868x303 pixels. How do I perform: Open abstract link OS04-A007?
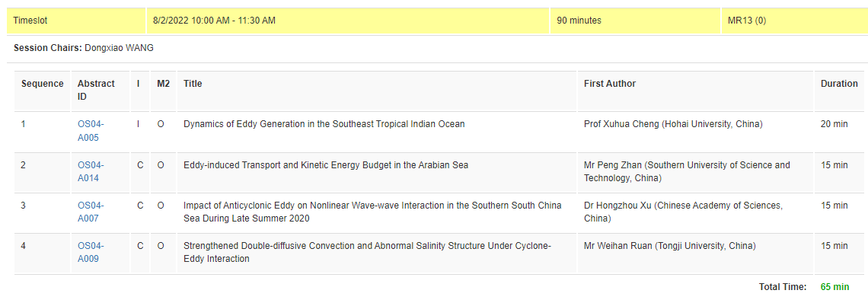[91, 212]
